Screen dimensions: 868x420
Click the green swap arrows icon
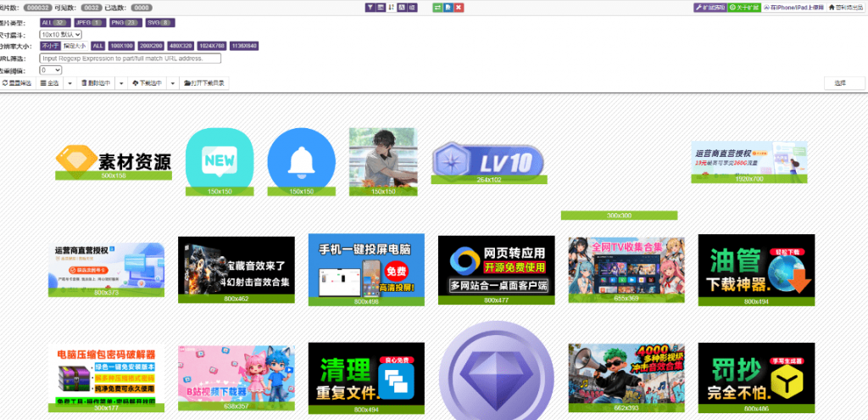(437, 7)
